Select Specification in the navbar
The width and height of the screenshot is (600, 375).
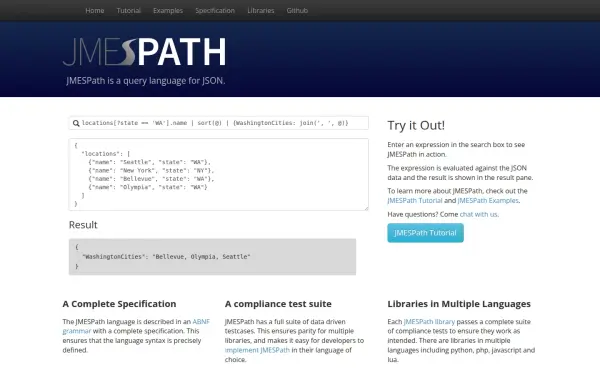215,10
